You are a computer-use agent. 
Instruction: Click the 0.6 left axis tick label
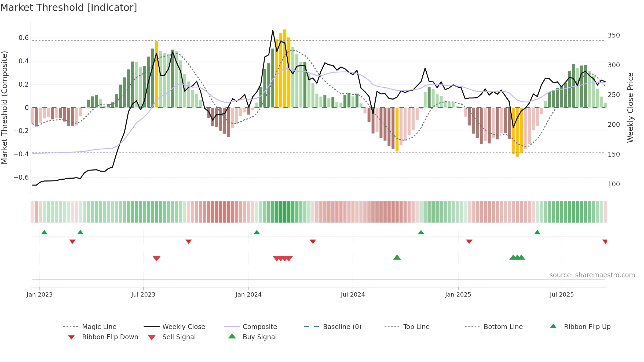[24, 38]
